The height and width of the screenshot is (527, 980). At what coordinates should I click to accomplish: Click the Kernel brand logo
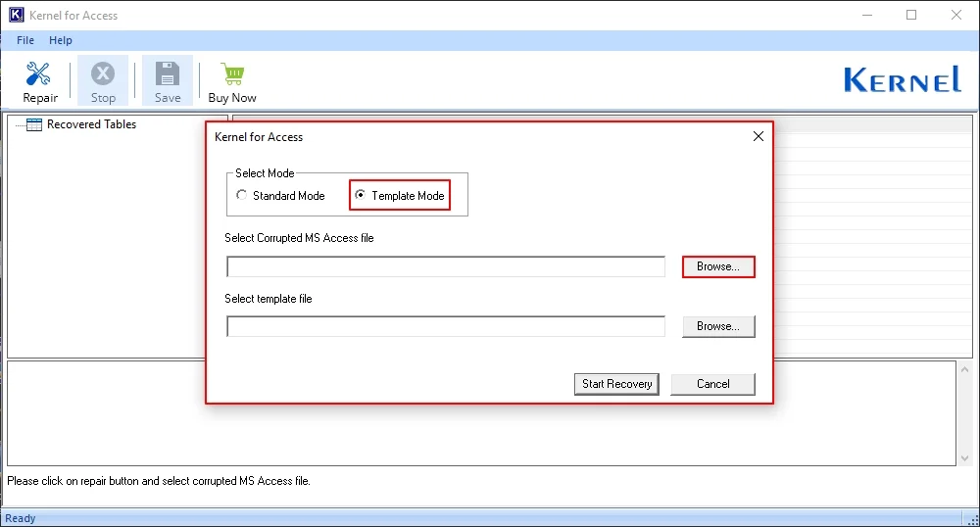pos(902,80)
